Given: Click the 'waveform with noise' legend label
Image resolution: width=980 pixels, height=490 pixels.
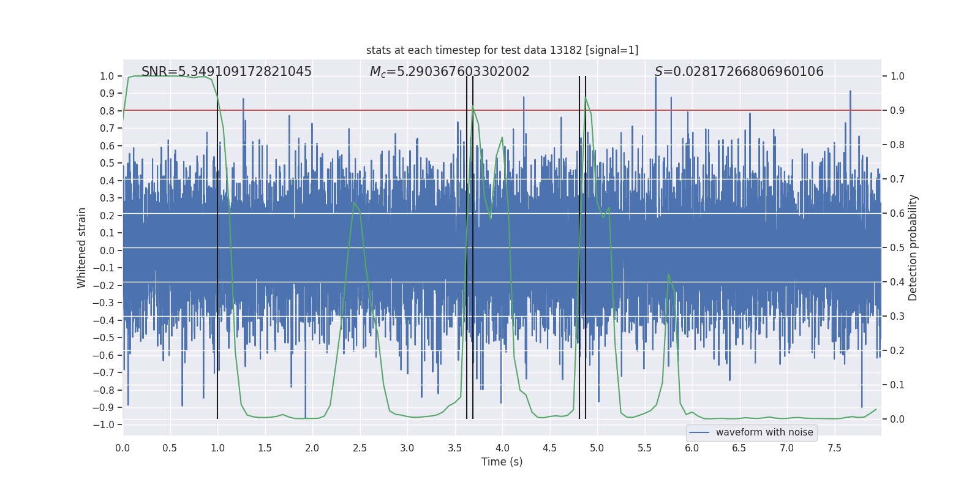Looking at the screenshot, I should coord(764,432).
